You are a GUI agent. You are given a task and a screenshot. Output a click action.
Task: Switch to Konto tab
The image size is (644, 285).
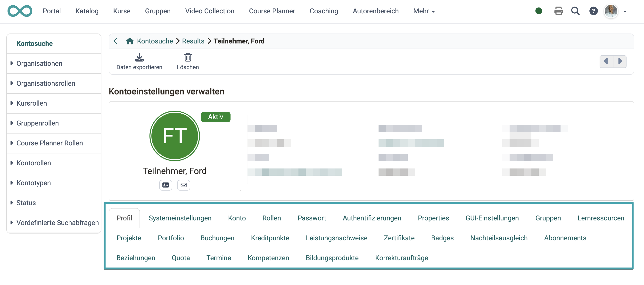tap(237, 218)
